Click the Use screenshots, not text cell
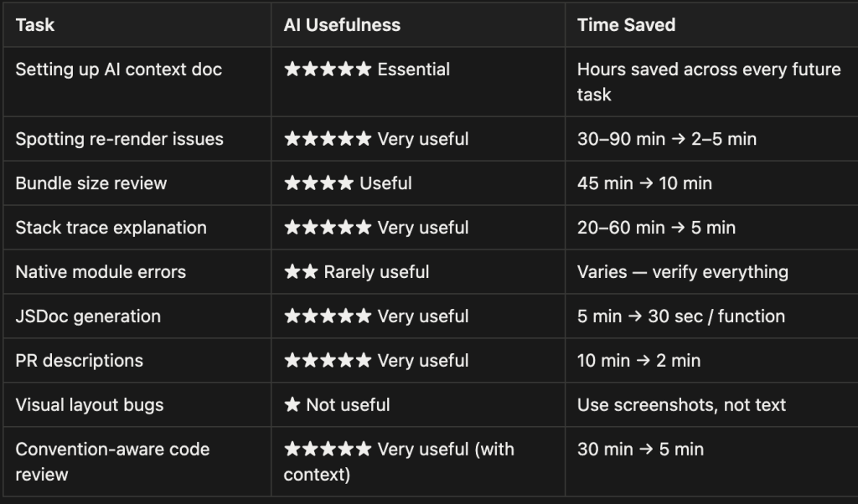 [x=681, y=405]
